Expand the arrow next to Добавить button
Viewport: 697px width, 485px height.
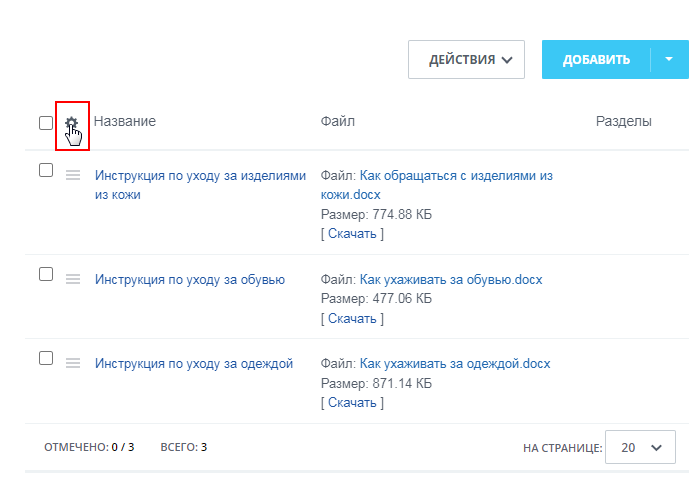[x=669, y=60]
